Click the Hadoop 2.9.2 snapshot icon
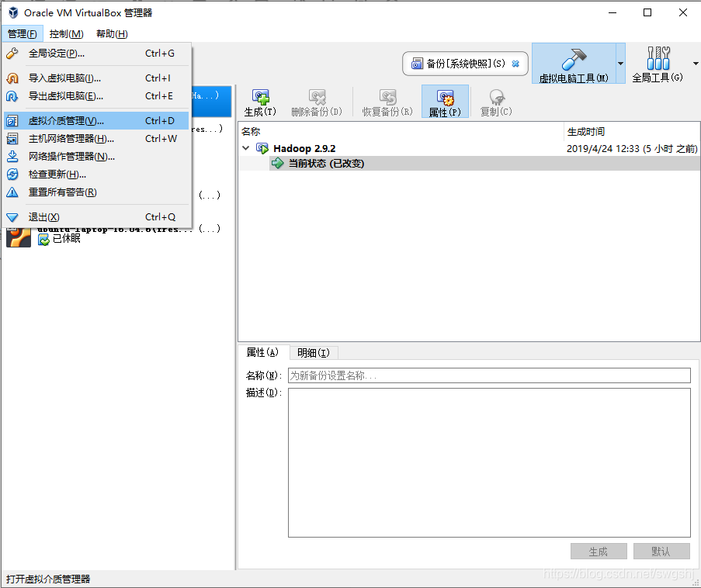Image resolution: width=701 pixels, height=588 pixels. click(x=262, y=148)
